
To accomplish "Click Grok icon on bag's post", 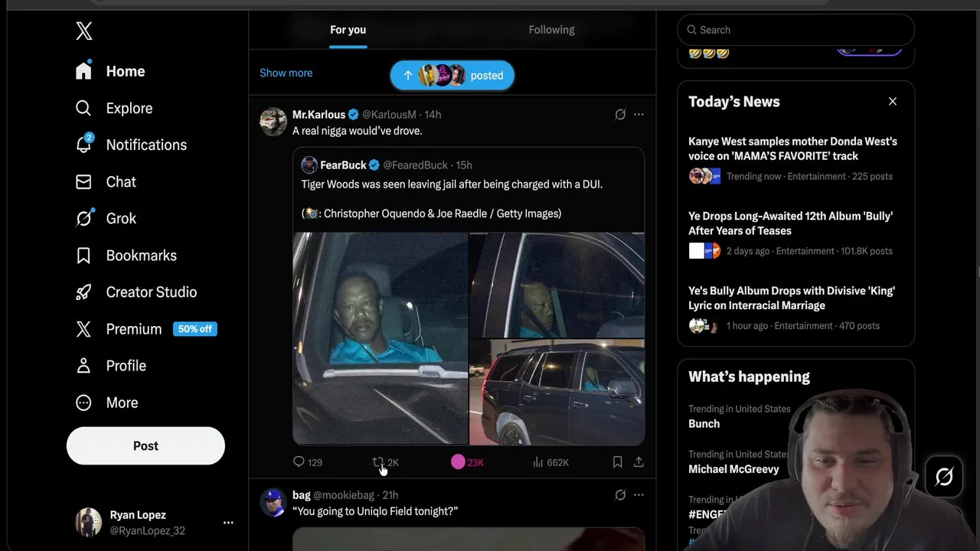I will pyautogui.click(x=620, y=495).
